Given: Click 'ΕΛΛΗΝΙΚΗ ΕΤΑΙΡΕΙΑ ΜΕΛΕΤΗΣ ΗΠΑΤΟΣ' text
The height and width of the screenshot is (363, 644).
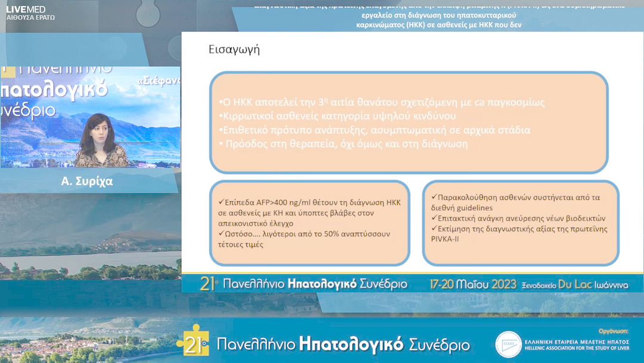Looking at the screenshot, I should pyautogui.click(x=577, y=342).
